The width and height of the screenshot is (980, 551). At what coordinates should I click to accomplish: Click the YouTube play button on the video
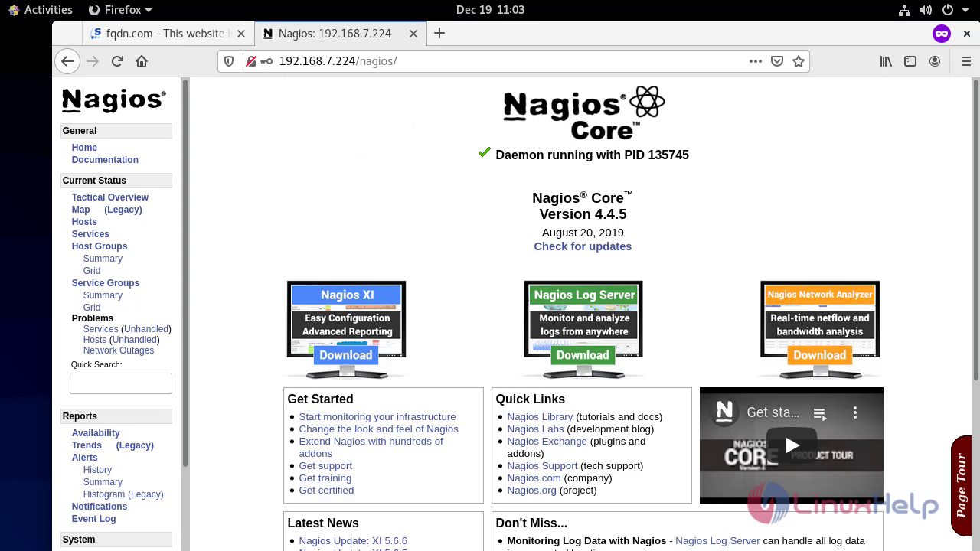pyautogui.click(x=792, y=445)
